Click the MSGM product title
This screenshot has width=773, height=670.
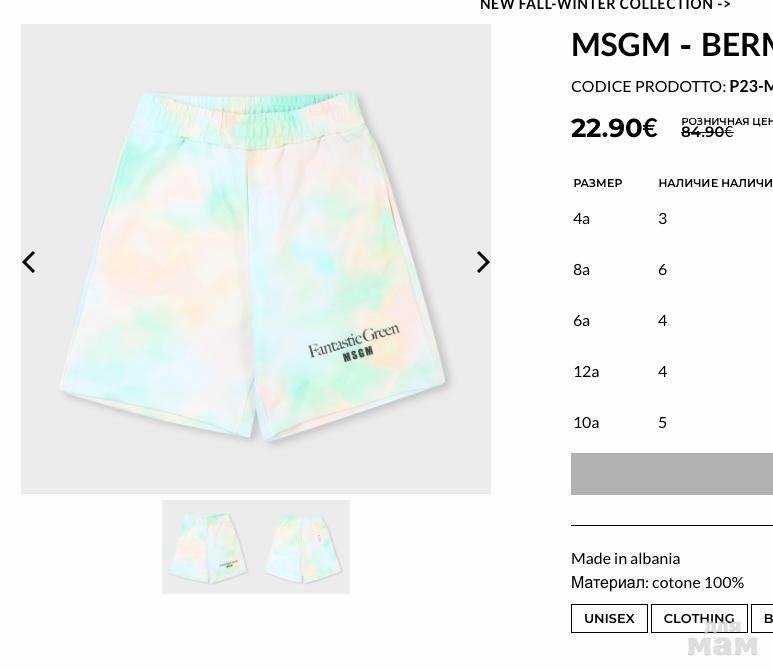click(x=672, y=44)
